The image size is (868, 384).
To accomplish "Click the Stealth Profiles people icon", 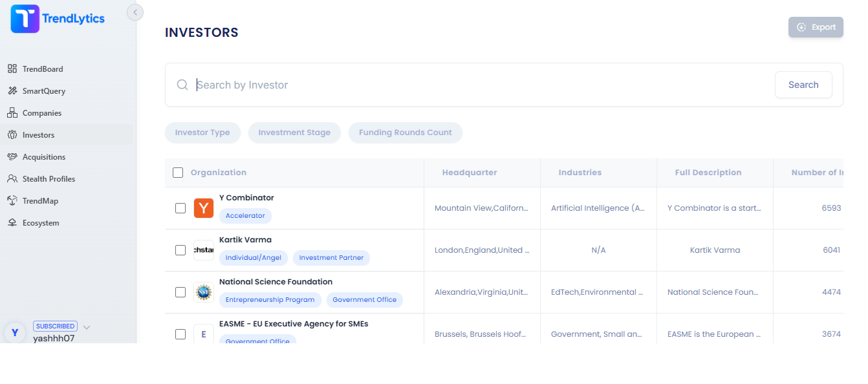I will (x=12, y=179).
